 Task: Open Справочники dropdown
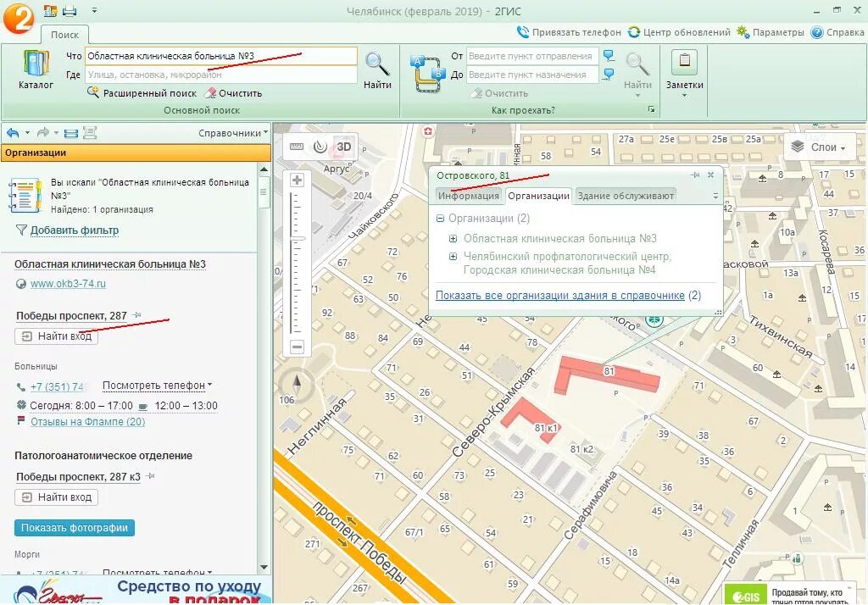233,133
